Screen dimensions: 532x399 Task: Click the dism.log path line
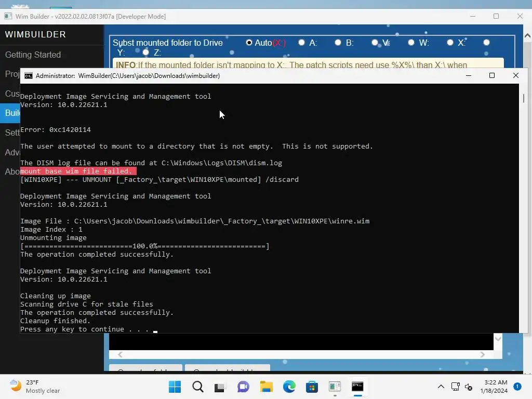151,163
